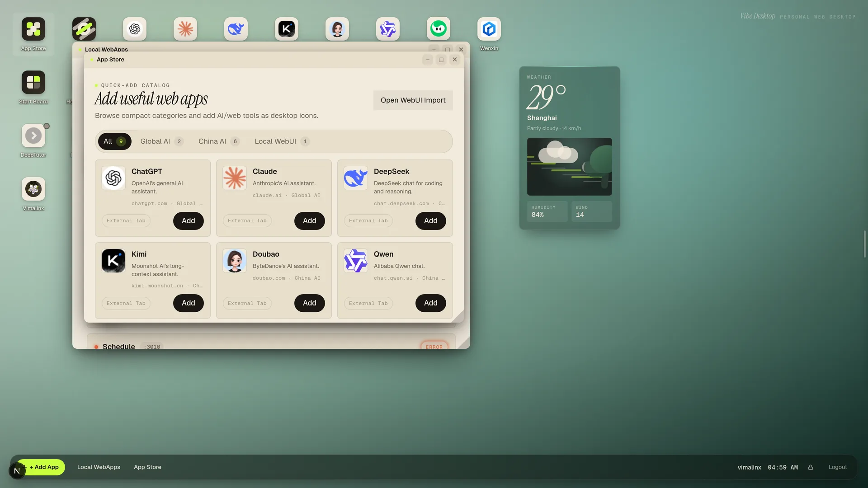Click the Vibe Desktop title text

pos(758,16)
